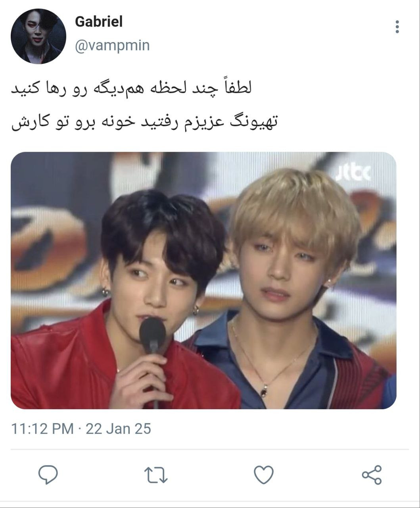
Task: Open the attached photo in full view
Action: (x=203, y=280)
